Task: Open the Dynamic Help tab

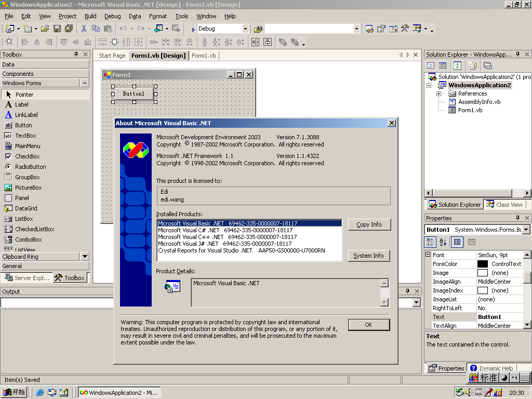Action: [493, 368]
